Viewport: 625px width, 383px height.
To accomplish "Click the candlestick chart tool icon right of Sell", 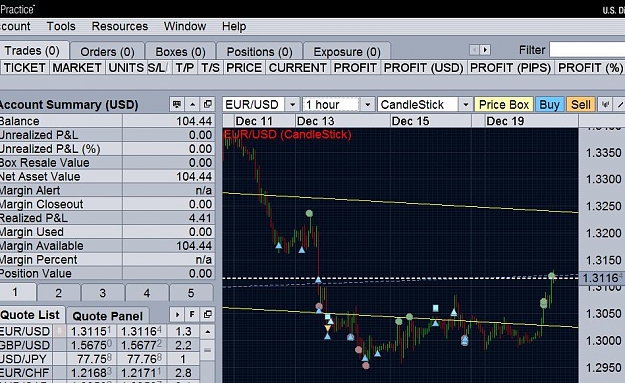I will click(x=605, y=104).
